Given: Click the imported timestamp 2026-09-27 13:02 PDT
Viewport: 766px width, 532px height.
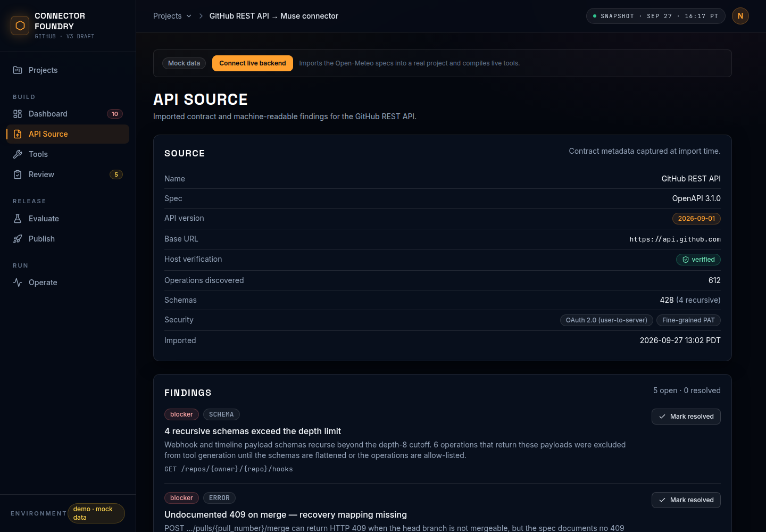Looking at the screenshot, I should [680, 340].
